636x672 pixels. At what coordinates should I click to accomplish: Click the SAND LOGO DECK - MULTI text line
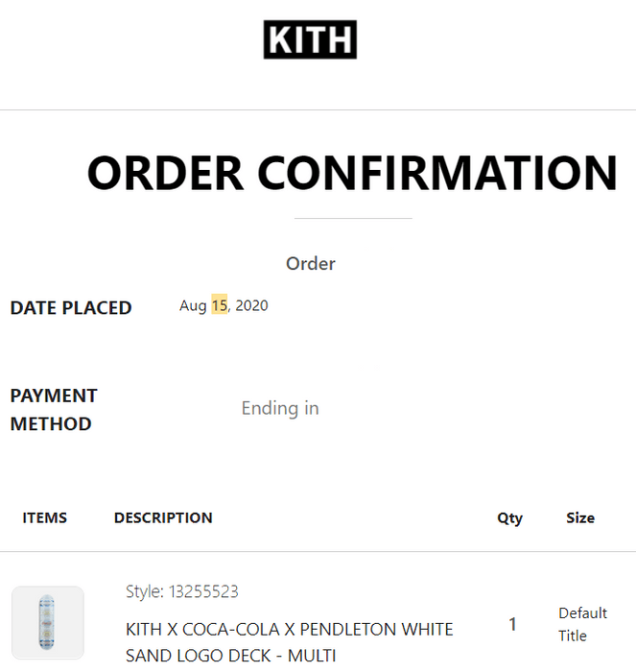(x=231, y=656)
